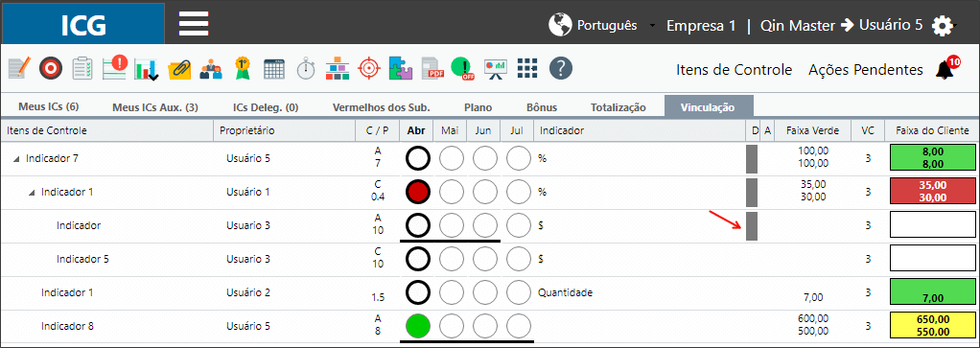Click the help question mark icon
The width and height of the screenshot is (980, 348).
coord(561,67)
